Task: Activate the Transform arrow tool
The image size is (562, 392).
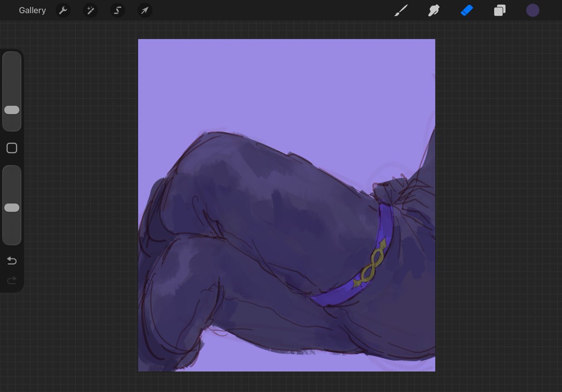Action: click(x=145, y=10)
